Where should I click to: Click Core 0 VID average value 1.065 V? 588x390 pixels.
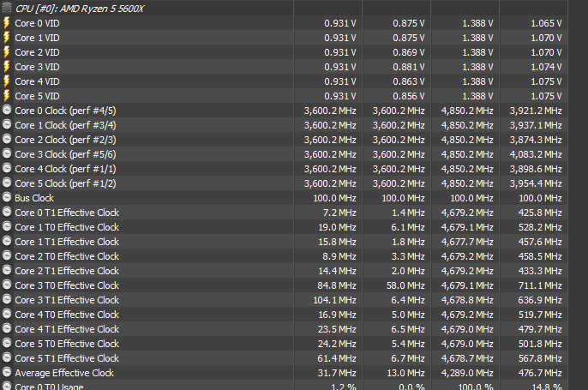[x=546, y=23]
